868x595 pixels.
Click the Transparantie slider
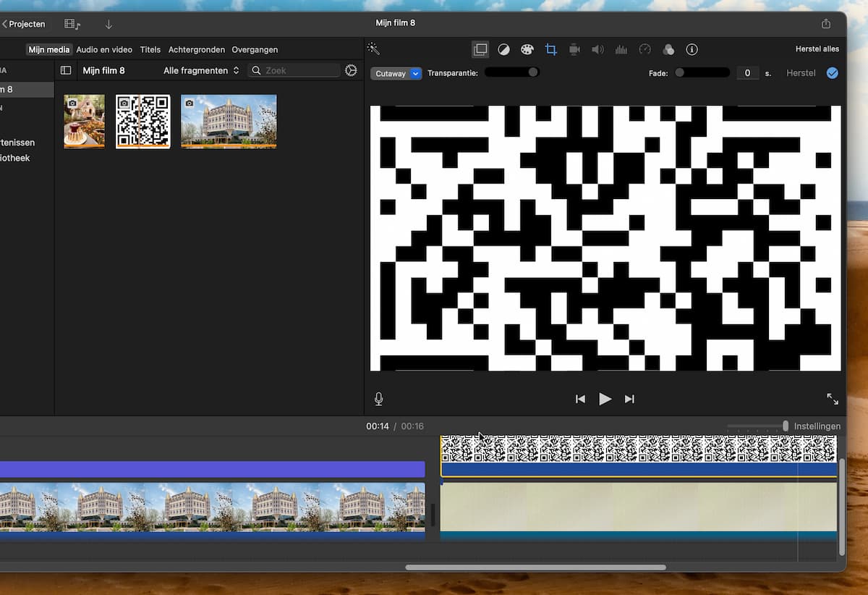pos(511,72)
